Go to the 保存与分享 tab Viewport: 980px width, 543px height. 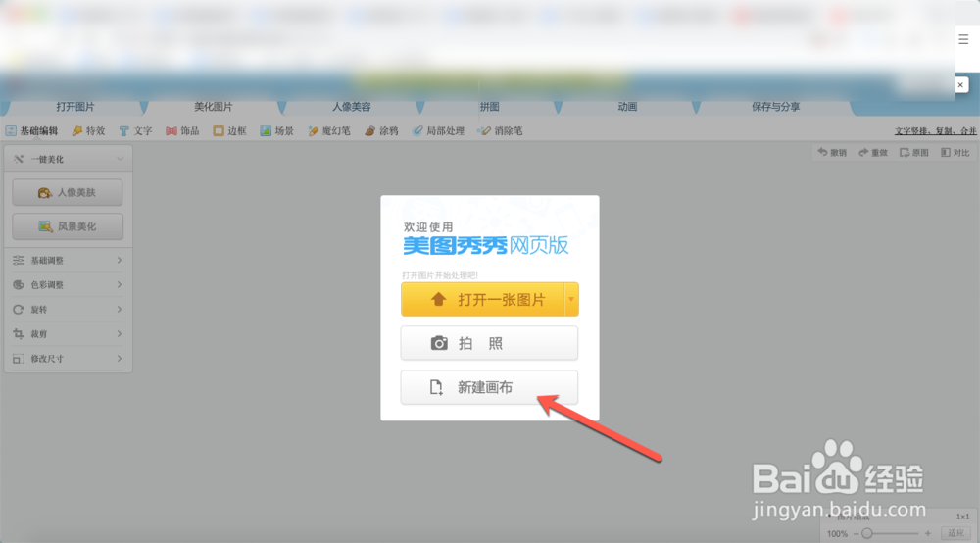click(x=775, y=107)
